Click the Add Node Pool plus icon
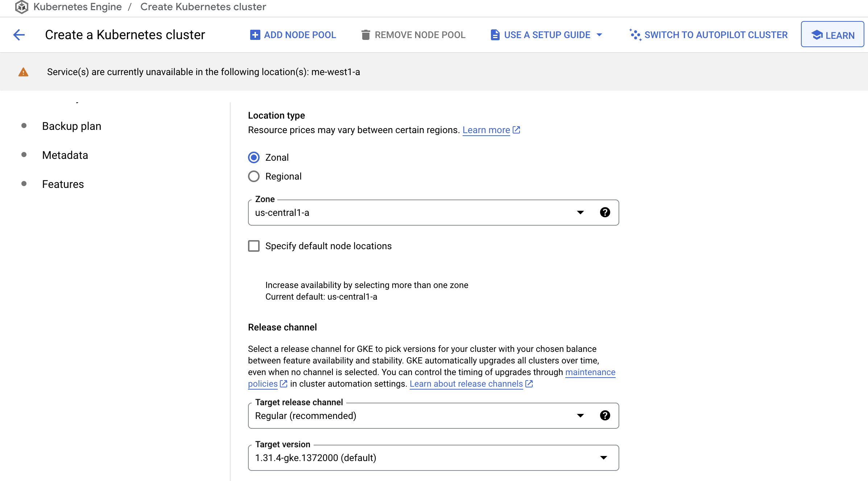868x481 pixels. (255, 35)
